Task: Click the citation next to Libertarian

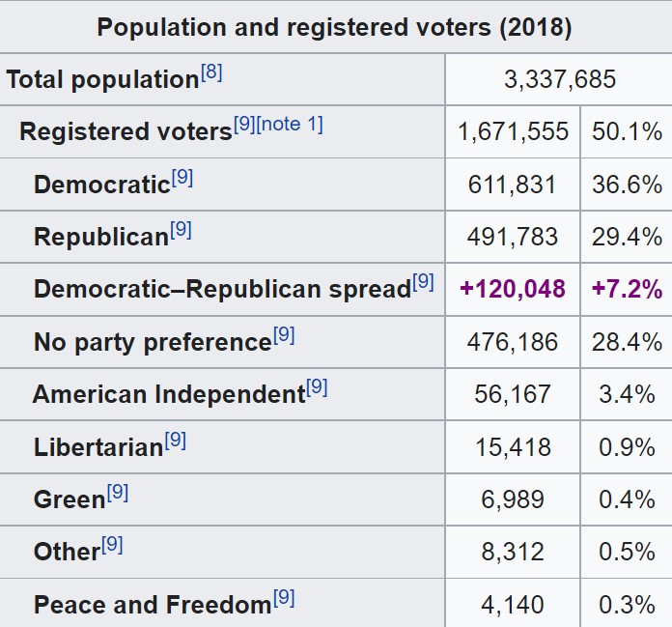Action: click(175, 441)
